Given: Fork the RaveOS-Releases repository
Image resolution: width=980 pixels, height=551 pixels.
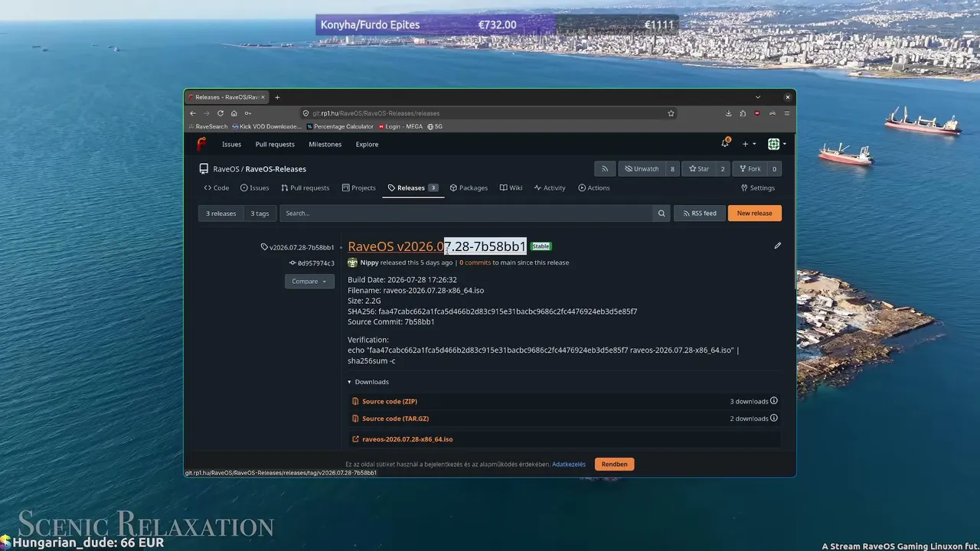Looking at the screenshot, I should click(750, 169).
